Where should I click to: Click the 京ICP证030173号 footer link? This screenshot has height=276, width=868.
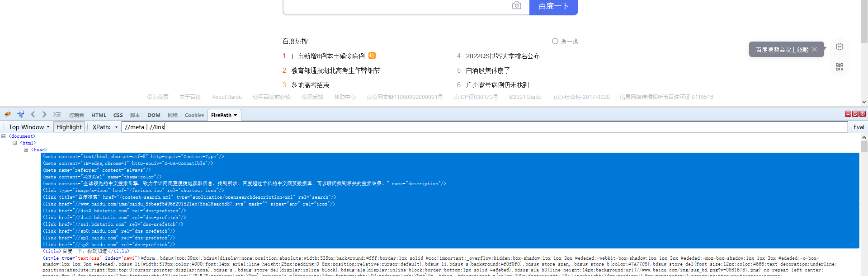(476, 97)
